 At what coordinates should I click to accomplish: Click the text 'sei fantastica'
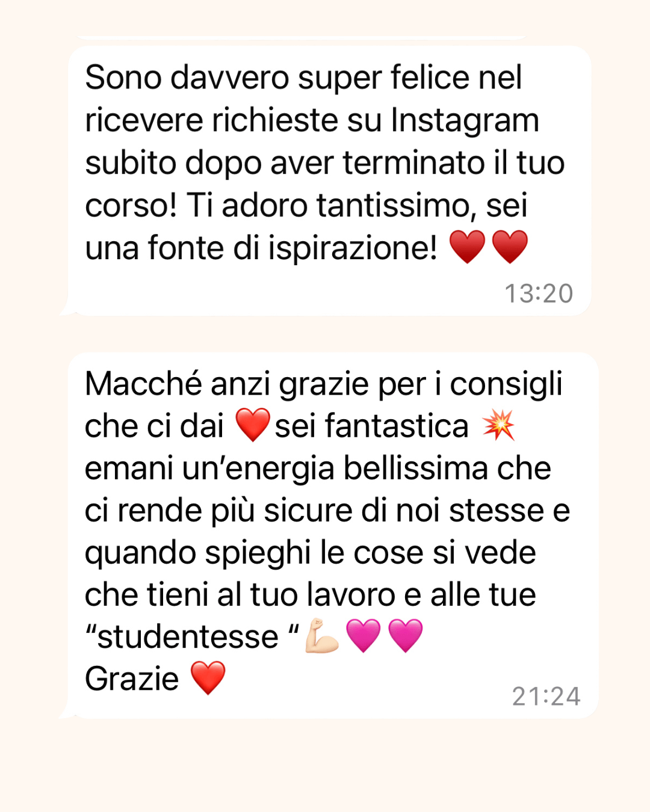[371, 426]
